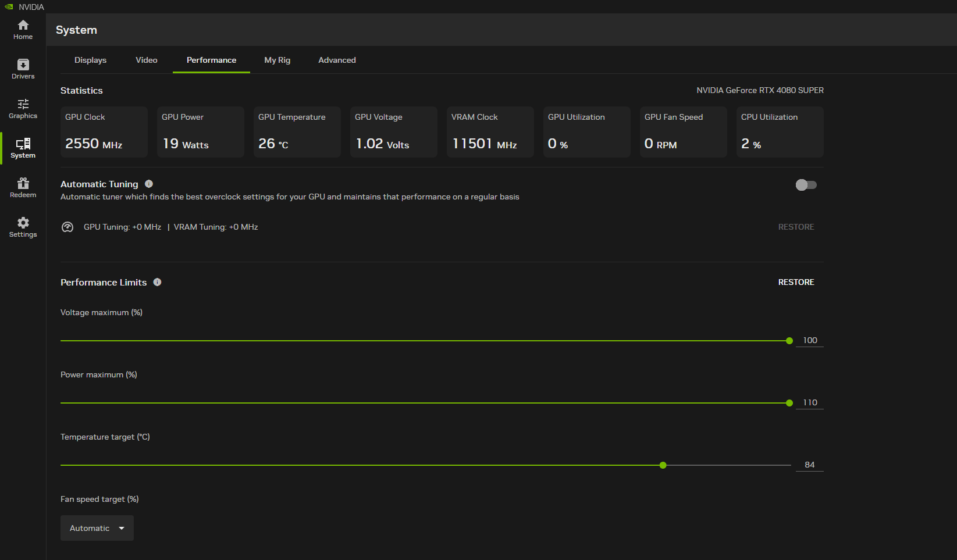
Task: Click the Voltage maximum slider handle
Action: (789, 341)
